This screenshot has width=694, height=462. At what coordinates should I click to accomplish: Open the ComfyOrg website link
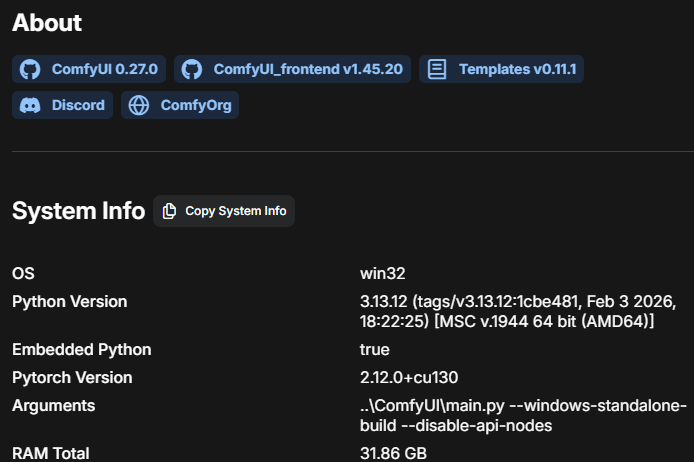pyautogui.click(x=180, y=105)
